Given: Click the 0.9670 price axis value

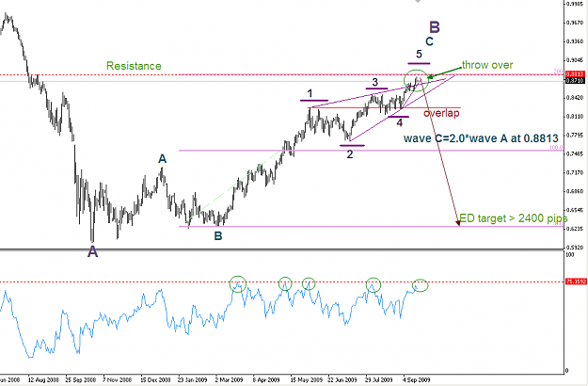Looking at the screenshot, I should point(576,23).
